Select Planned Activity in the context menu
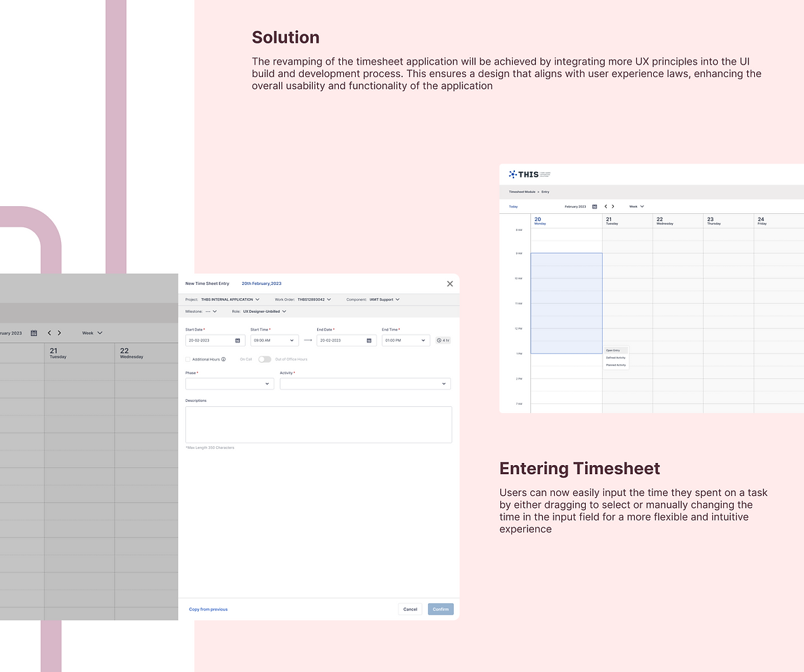Viewport: 804px width, 672px height. [x=616, y=365]
